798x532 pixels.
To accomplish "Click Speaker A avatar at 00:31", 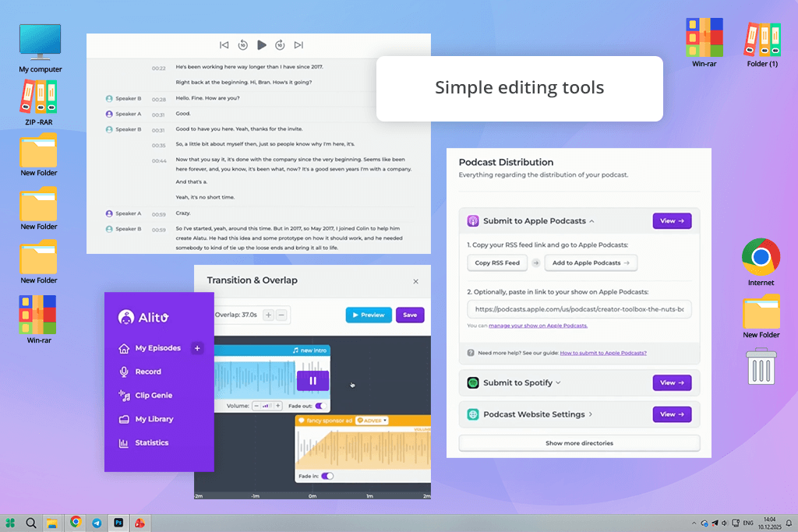I will (x=109, y=114).
